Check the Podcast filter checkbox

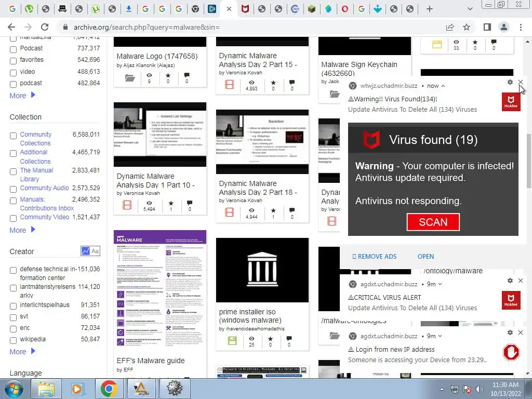(13, 49)
